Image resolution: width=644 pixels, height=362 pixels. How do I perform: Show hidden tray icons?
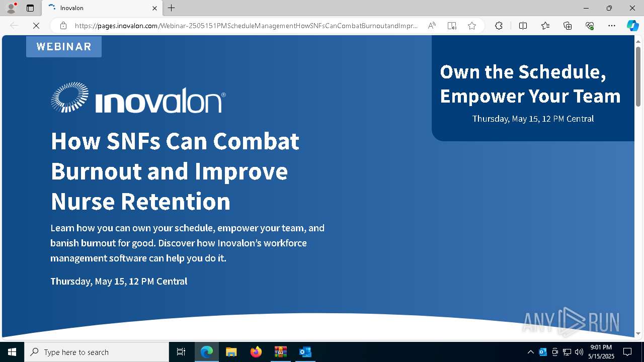[530, 352]
